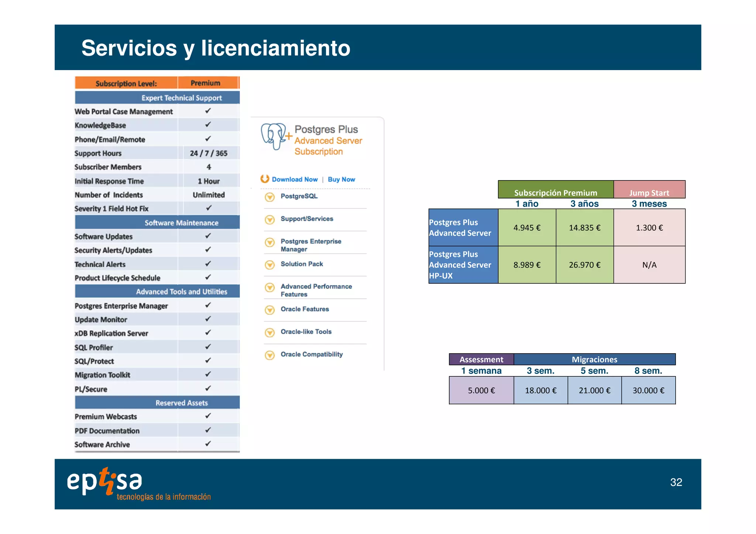756x534 pixels.
Task: Click the Unlimited incidents value
Action: pos(209,195)
